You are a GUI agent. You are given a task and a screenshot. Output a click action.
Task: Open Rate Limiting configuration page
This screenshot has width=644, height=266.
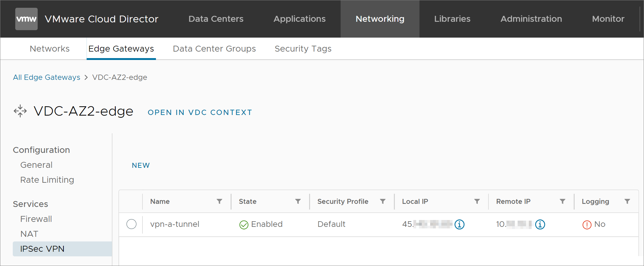(x=47, y=180)
